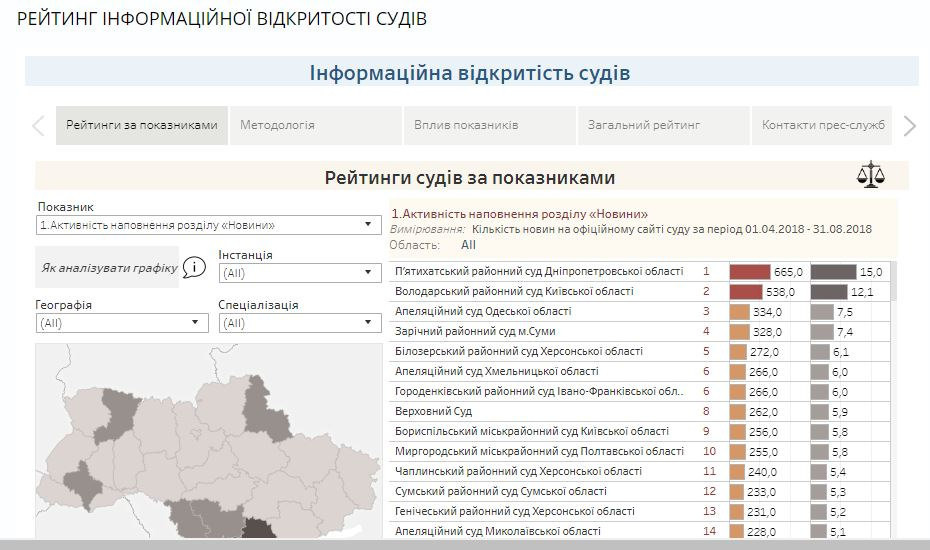Screen dimensions: 930x550
Task: Expand the 'Спеціалізація' filter dropdown
Action: [x=299, y=323]
